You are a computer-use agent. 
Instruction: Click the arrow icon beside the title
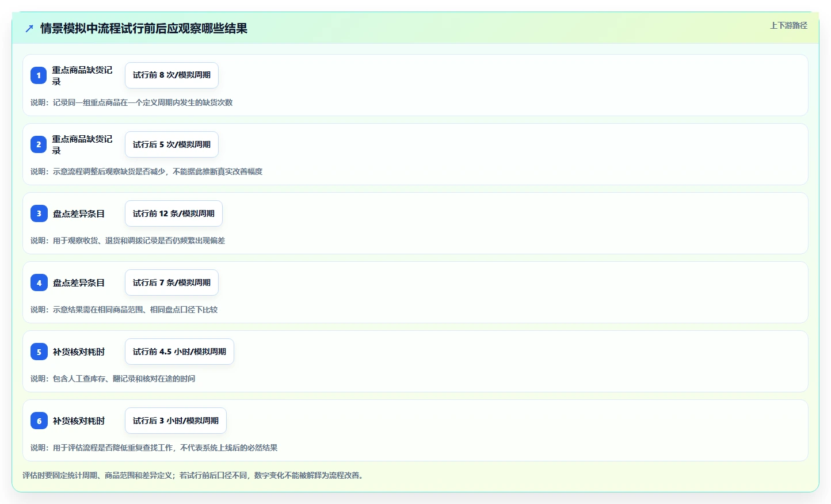tap(29, 28)
